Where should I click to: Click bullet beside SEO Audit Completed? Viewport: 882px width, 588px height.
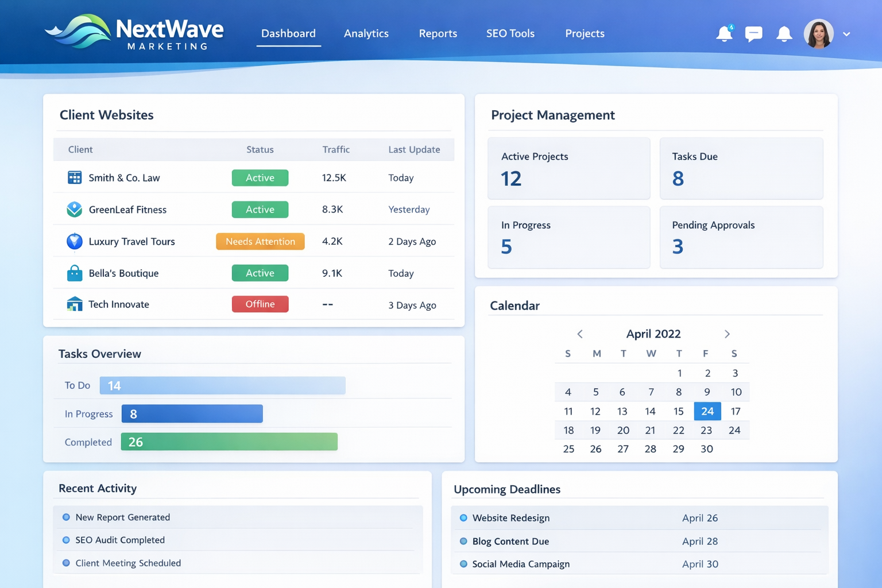click(66, 540)
